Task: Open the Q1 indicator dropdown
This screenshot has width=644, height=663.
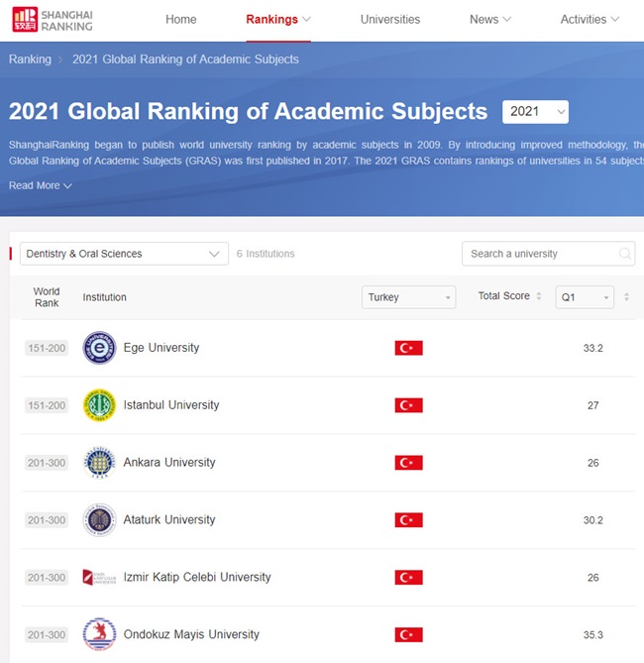Action: click(585, 297)
